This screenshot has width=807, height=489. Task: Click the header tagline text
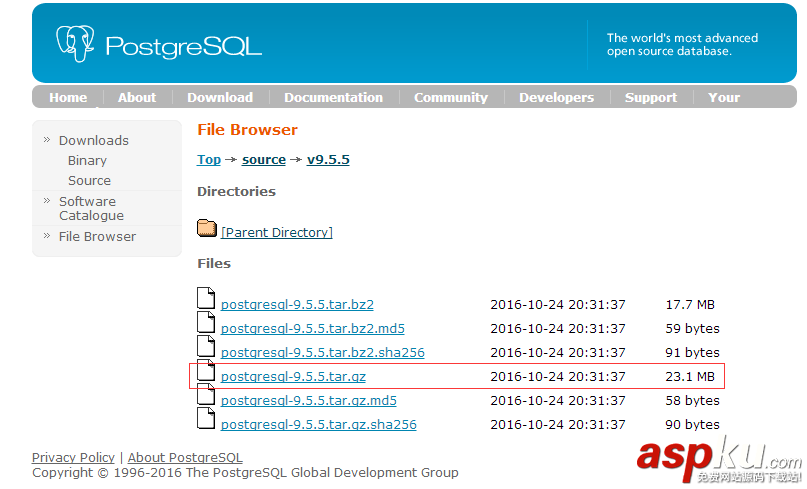(x=682, y=44)
